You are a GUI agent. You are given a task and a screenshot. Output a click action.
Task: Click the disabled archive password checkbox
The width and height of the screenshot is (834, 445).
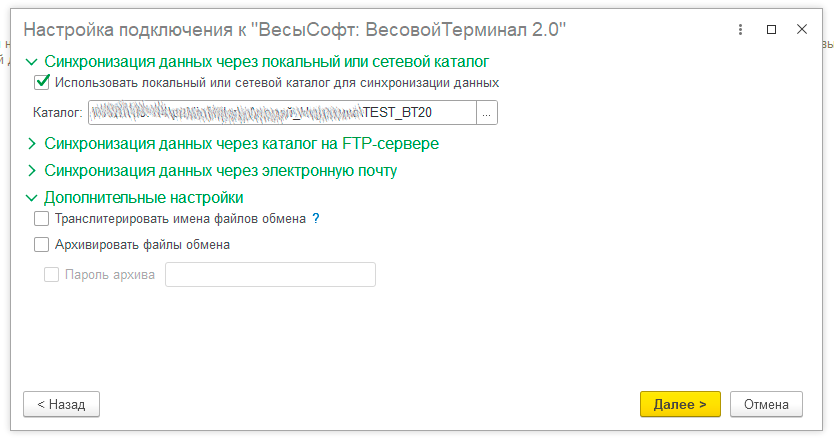click(52, 274)
